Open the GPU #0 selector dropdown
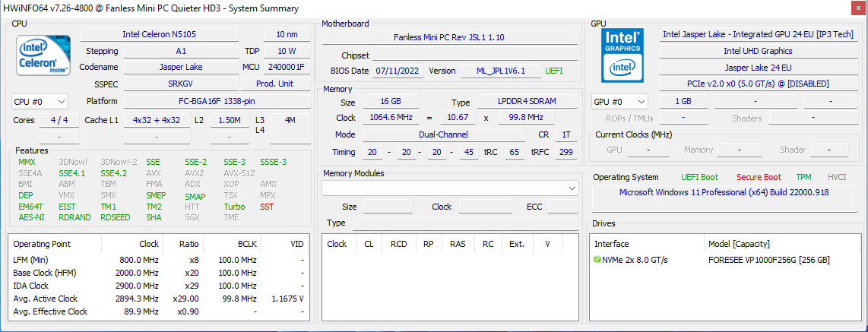868x332 pixels. point(619,102)
